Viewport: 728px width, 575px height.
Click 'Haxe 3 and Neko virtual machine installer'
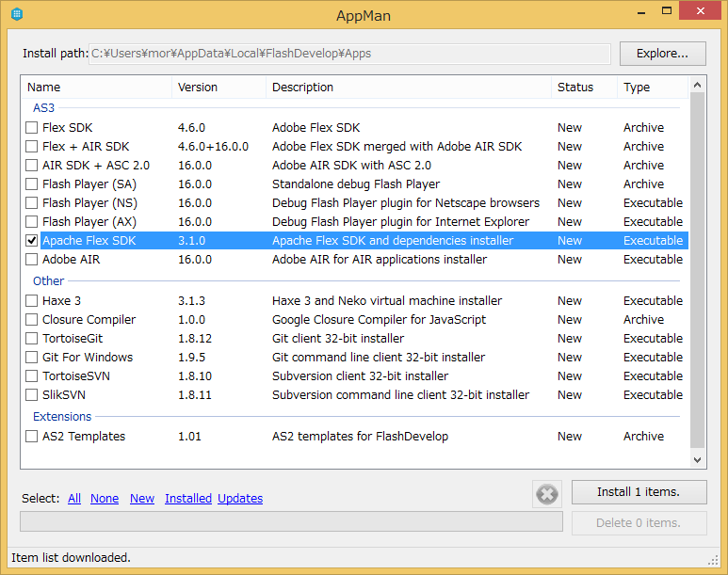pos(387,301)
